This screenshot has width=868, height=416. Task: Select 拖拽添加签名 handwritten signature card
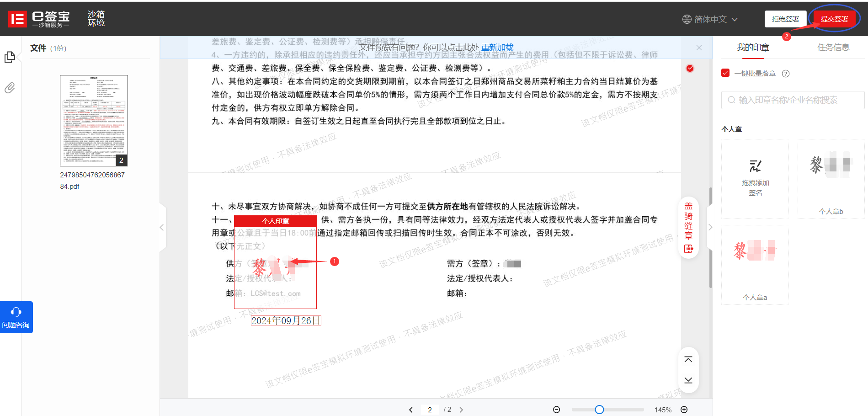pos(755,179)
